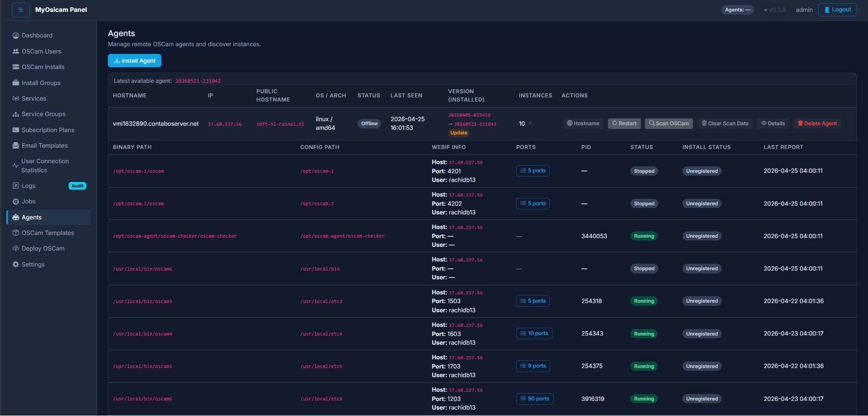Image resolution: width=868 pixels, height=416 pixels.
Task: Click PID value 254375
Action: 592,366
